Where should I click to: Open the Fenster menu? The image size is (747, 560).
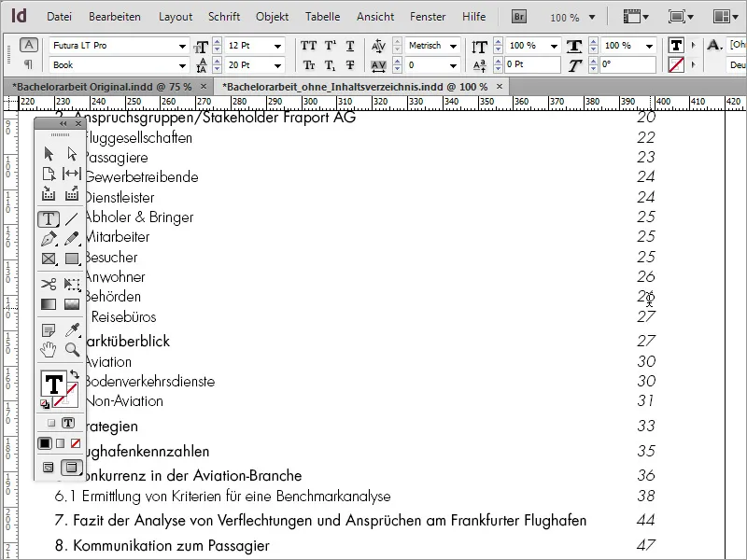pyautogui.click(x=428, y=17)
